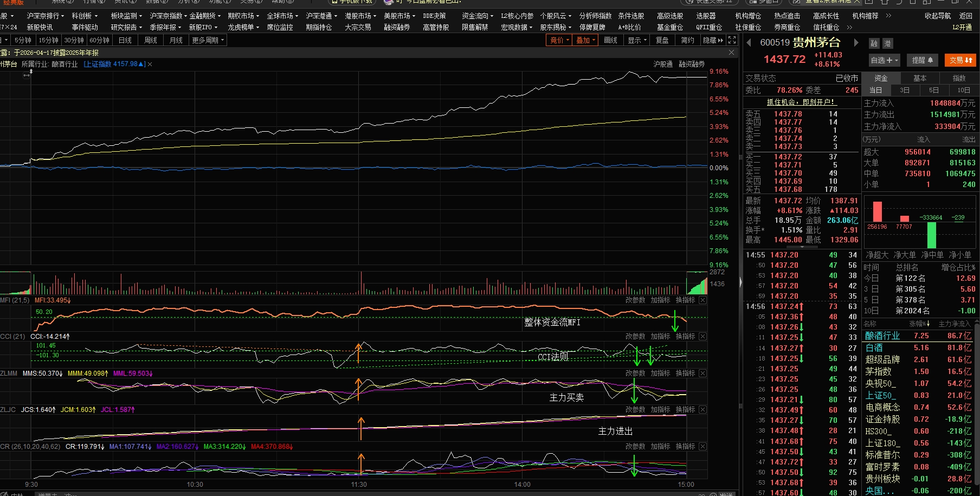
Task: Close the 2025 annual report notice bar
Action: (x=731, y=53)
